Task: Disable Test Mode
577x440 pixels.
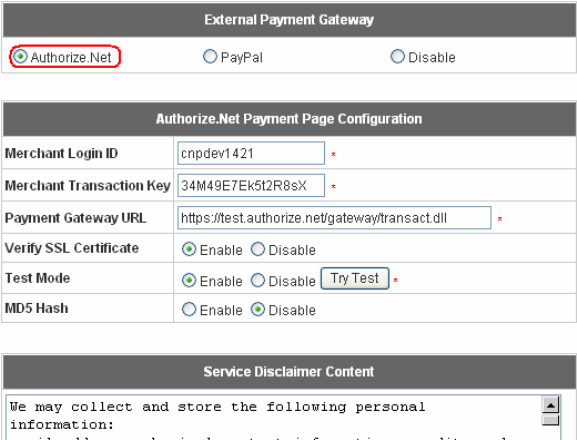Action: coord(258,280)
